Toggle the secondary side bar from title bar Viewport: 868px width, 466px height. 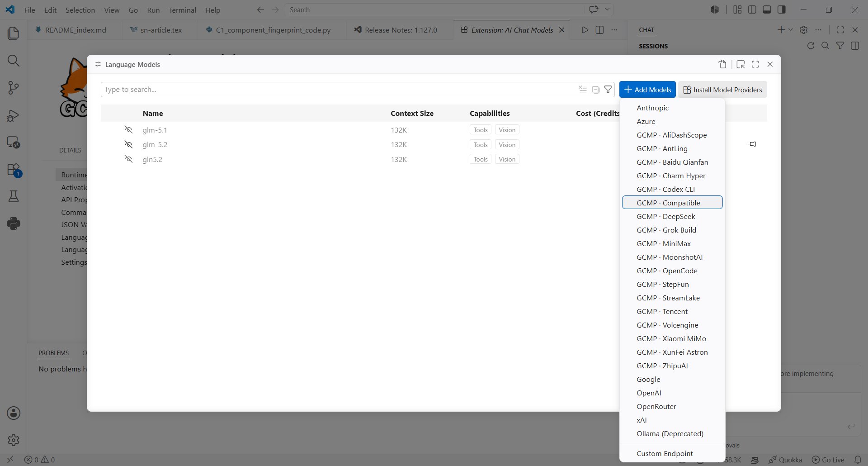click(782, 10)
